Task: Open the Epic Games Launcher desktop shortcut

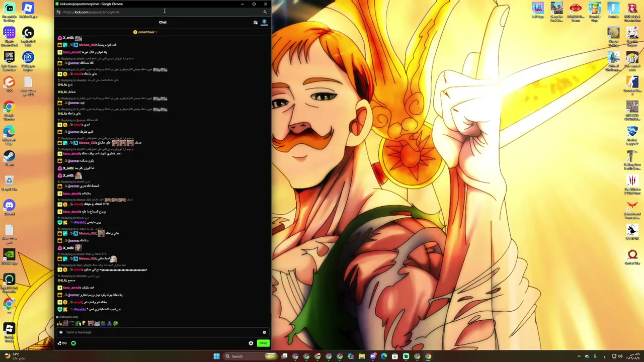Action: pos(9,61)
